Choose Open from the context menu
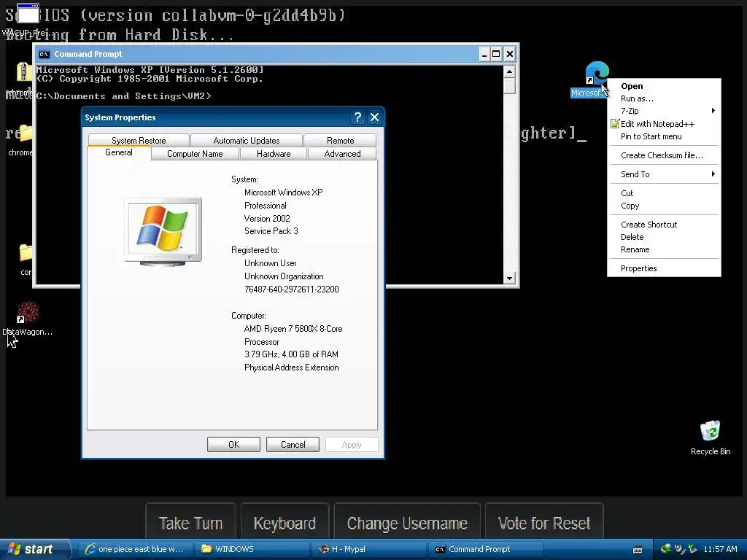 pyautogui.click(x=664, y=86)
